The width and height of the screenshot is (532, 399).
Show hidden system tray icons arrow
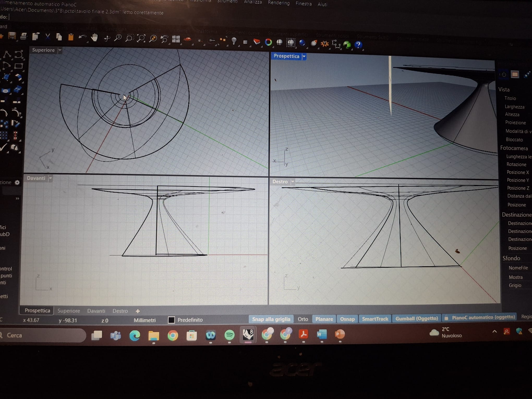[x=494, y=331]
